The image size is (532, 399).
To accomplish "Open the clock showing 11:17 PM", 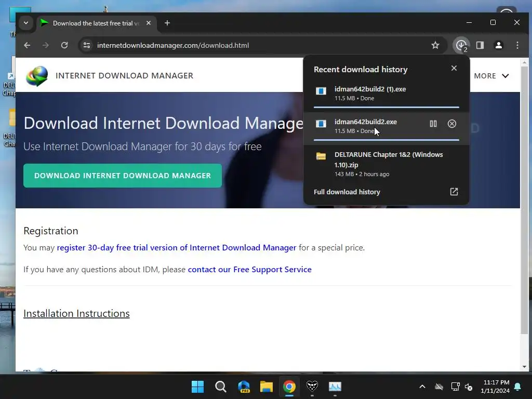I will point(495,387).
